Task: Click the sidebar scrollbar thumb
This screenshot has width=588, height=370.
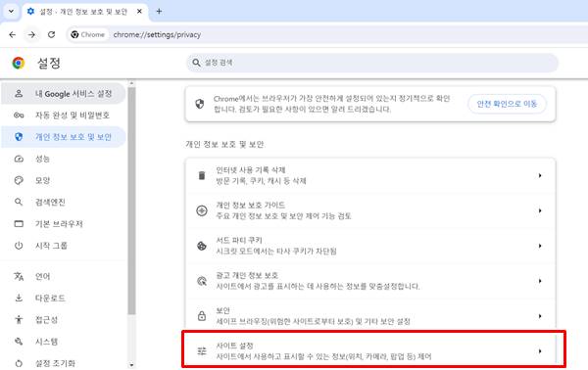Action: (131, 201)
